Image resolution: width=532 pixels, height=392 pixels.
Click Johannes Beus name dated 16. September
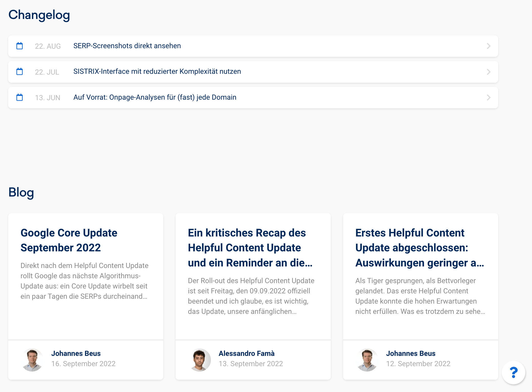pos(76,353)
